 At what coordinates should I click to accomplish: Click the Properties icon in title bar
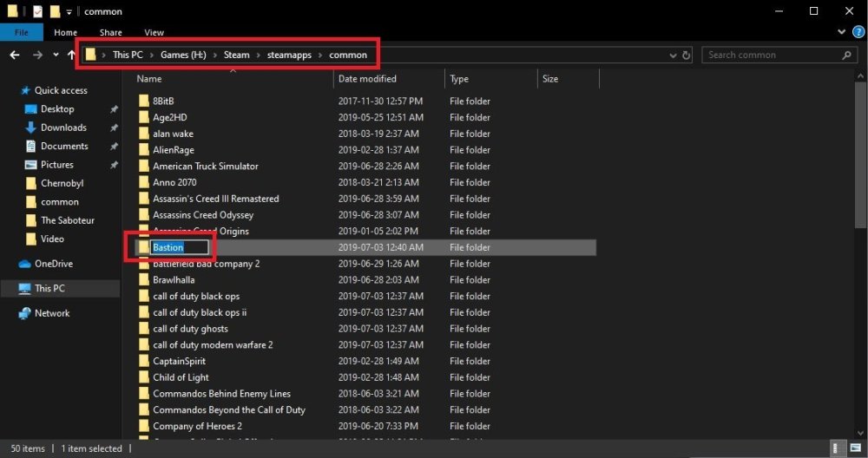[37, 11]
